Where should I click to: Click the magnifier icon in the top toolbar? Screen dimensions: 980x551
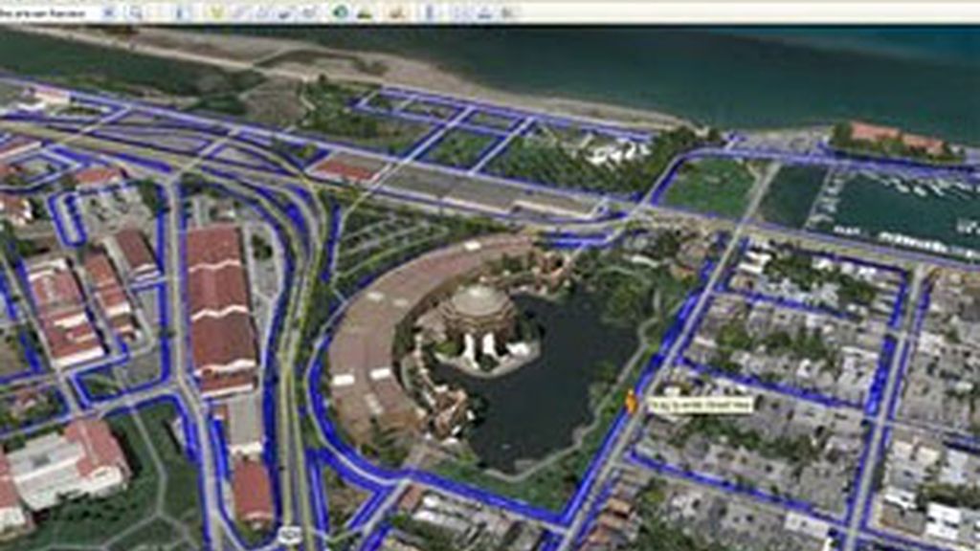click(x=136, y=12)
